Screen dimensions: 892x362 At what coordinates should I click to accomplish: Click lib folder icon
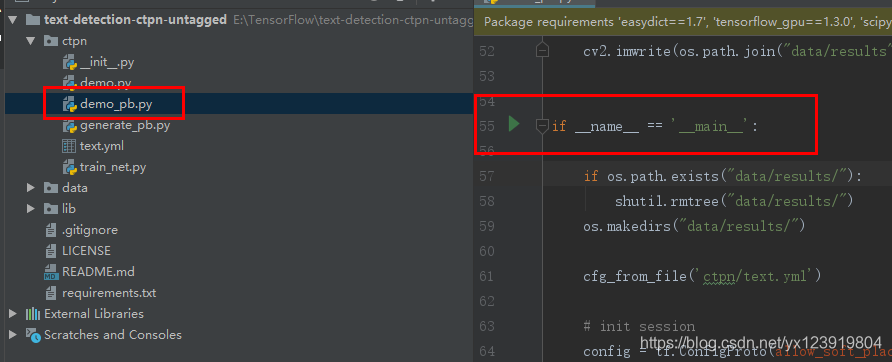tap(51, 209)
